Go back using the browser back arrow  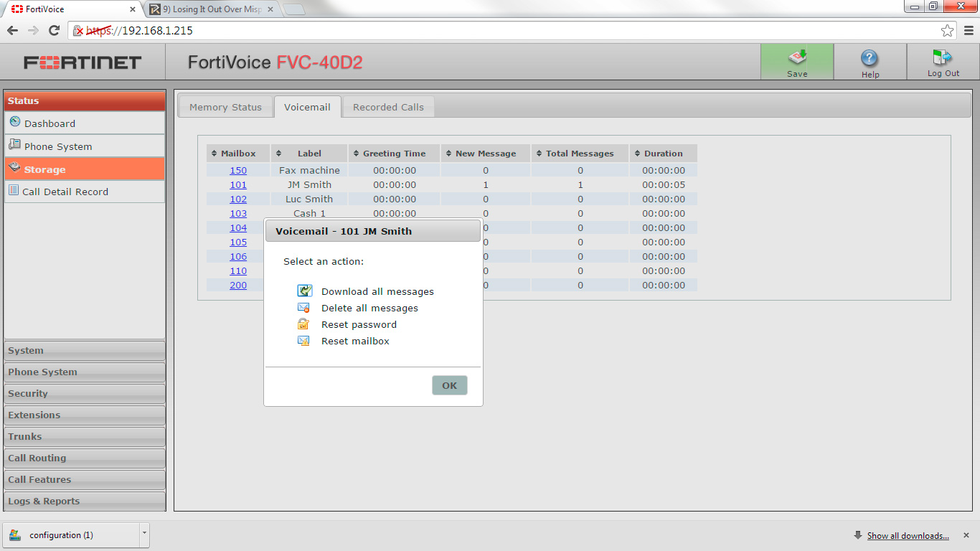12,30
